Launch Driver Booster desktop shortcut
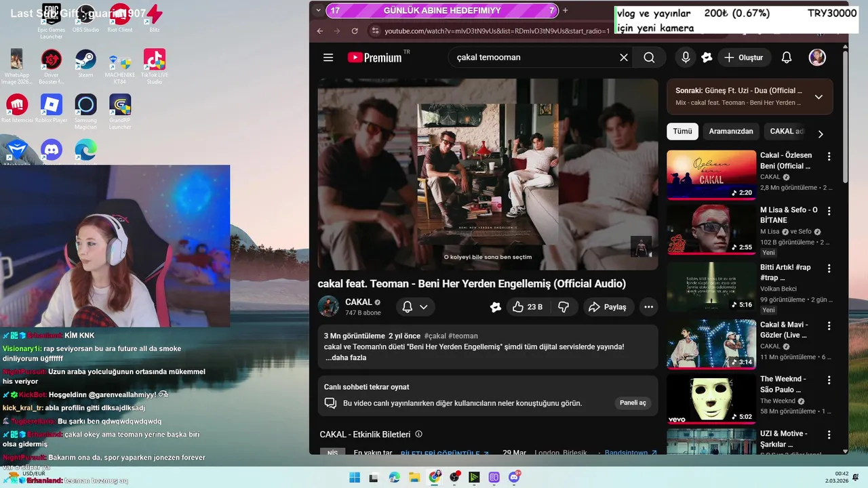Image resolution: width=868 pixels, height=488 pixels. point(51,66)
